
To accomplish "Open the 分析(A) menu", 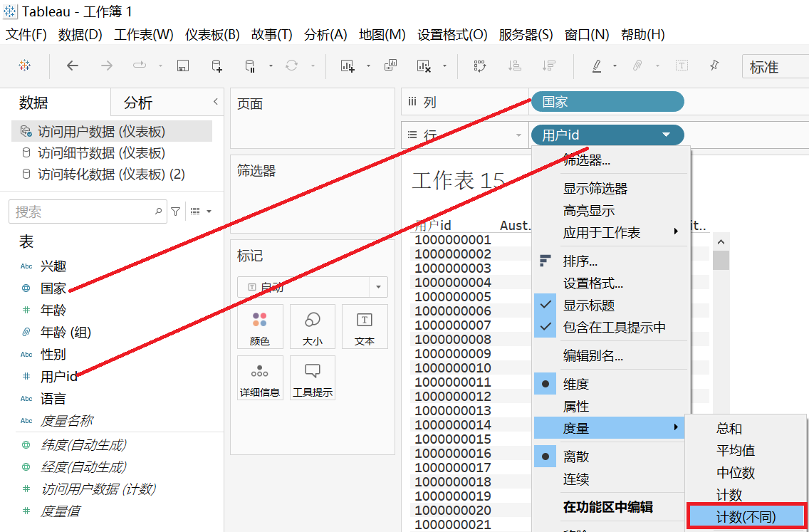I will [x=325, y=35].
